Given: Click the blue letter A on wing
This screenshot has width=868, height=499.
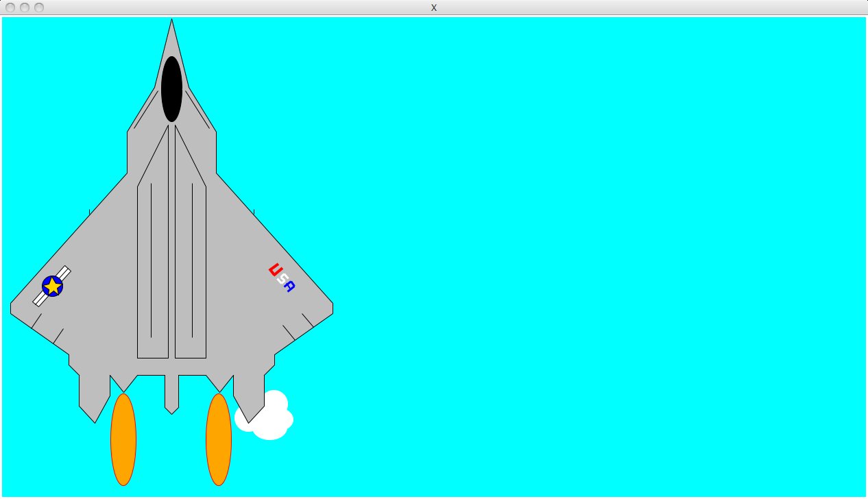Looking at the screenshot, I should pyautogui.click(x=289, y=287).
